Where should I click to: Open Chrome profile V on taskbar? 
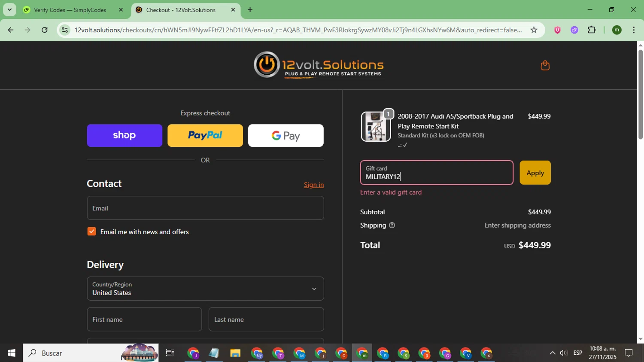coord(465,353)
